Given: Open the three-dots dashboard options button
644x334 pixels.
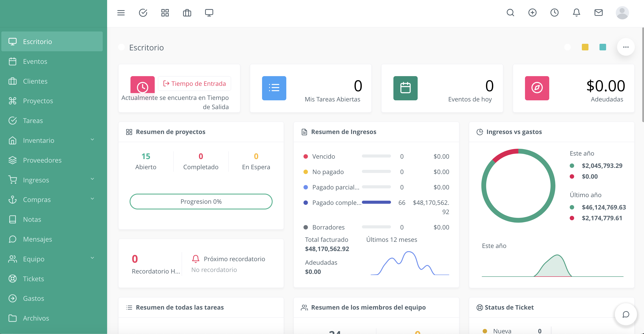Looking at the screenshot, I should pos(625,47).
